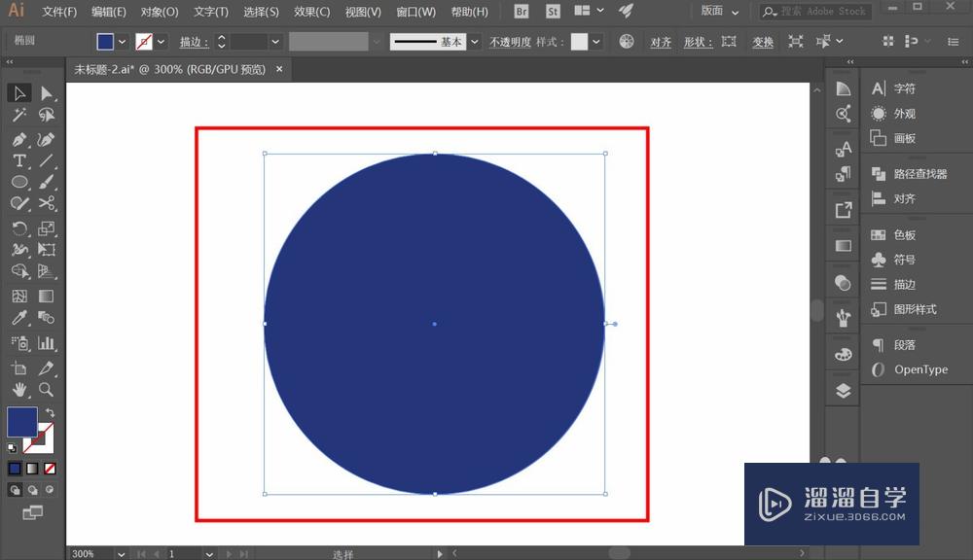The width and height of the screenshot is (973, 560).
Task: Open the 对象(O) menu
Action: click(x=160, y=12)
